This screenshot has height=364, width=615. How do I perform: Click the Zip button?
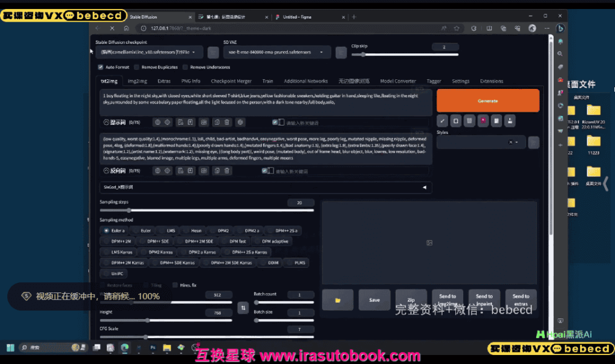point(411,300)
